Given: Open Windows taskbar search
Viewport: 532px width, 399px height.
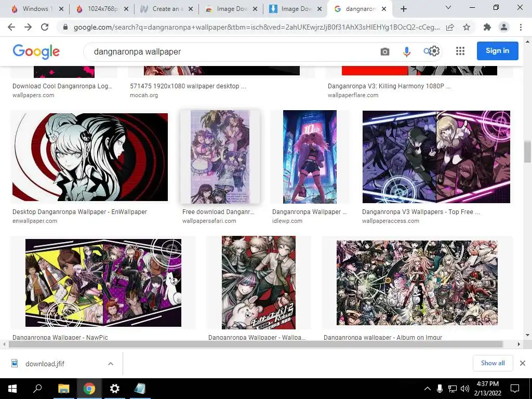Looking at the screenshot, I should pos(37,389).
